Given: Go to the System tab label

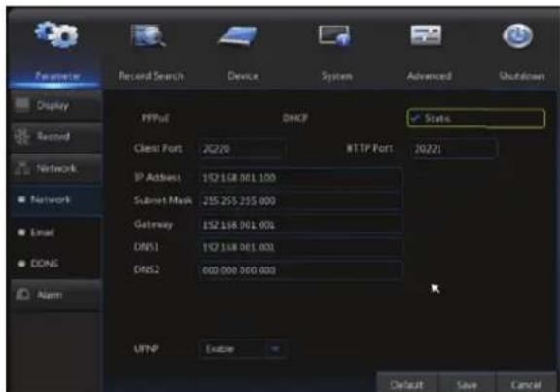Looking at the screenshot, I should [336, 76].
